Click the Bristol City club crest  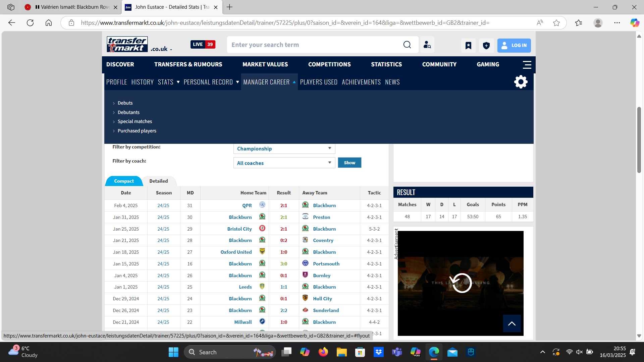[262, 228]
